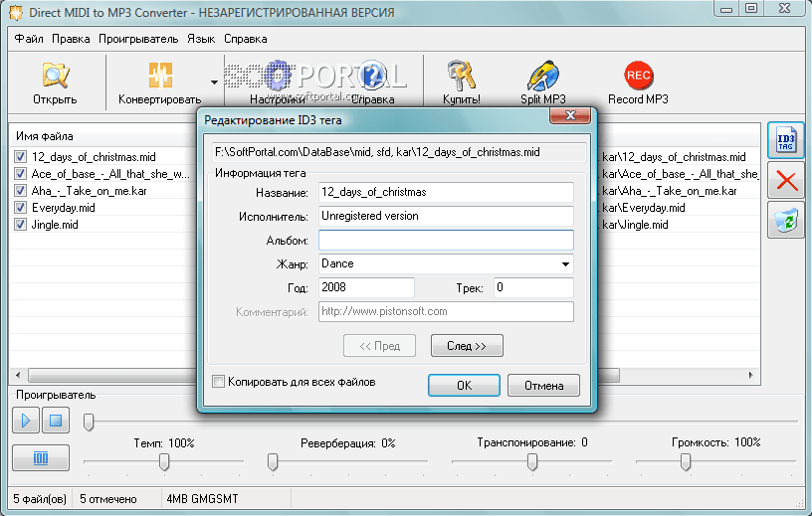Expand the Жанр genre dropdown
This screenshot has width=812, height=516.
(565, 263)
